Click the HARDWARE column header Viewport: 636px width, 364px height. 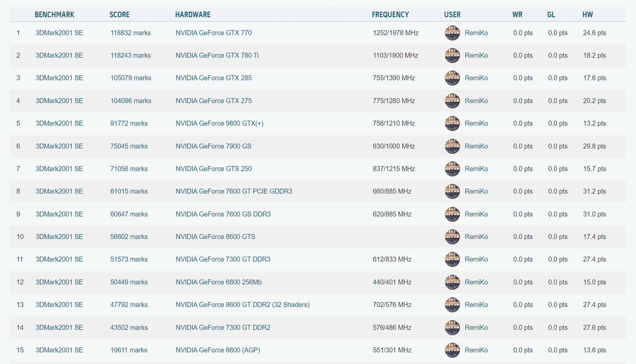(x=193, y=15)
